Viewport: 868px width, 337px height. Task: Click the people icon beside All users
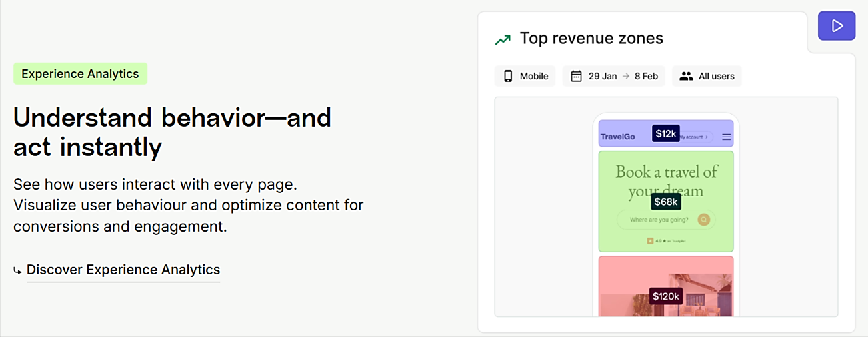tap(686, 76)
